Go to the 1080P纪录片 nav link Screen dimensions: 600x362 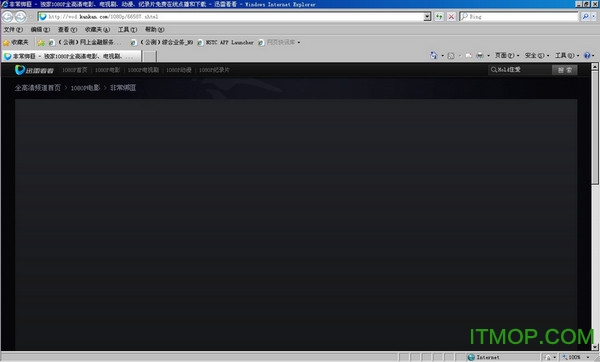[214, 70]
